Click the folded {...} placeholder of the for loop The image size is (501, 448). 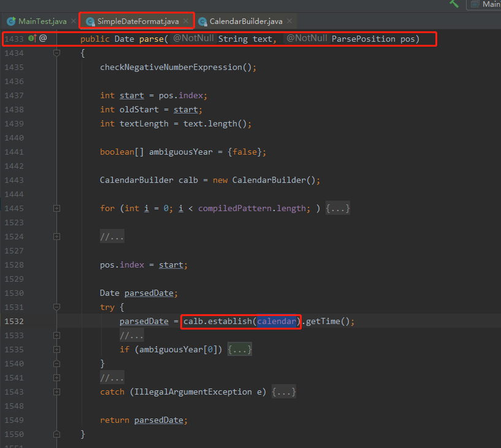pos(338,209)
